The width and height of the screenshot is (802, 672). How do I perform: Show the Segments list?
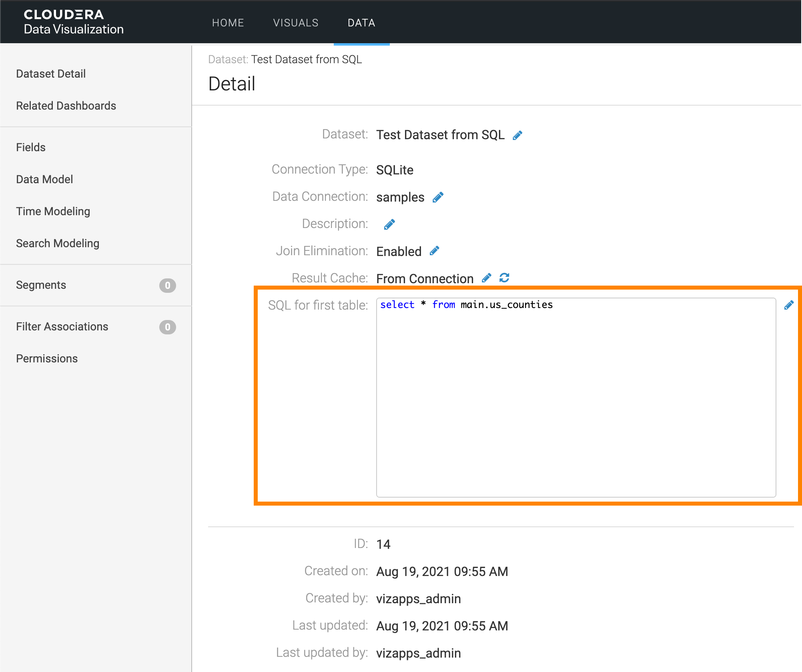pyautogui.click(x=41, y=285)
